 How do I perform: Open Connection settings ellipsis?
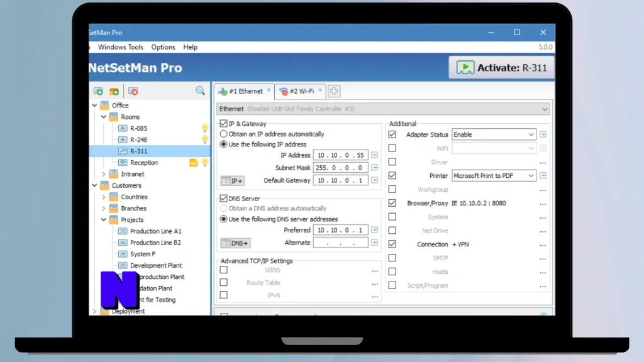[x=543, y=245]
